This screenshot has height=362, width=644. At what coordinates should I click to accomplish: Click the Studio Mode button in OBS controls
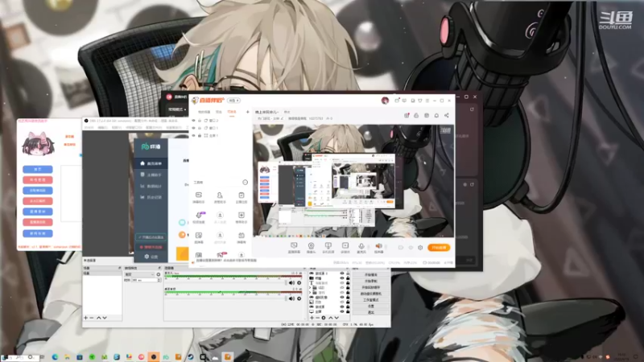(371, 300)
